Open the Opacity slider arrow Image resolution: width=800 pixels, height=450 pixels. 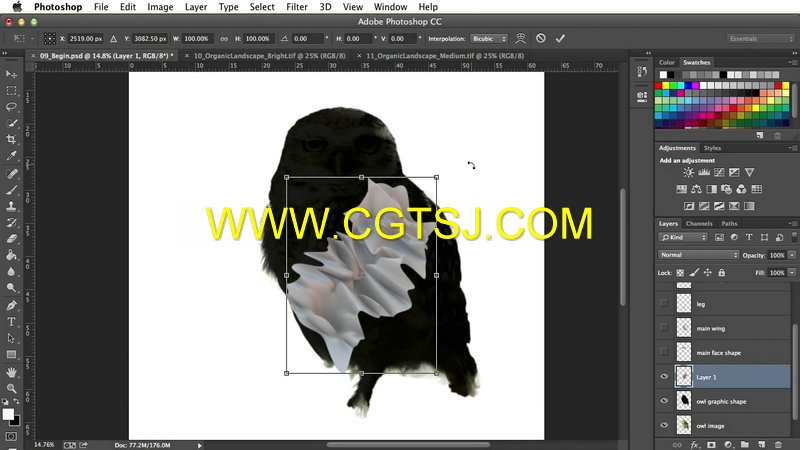pos(792,255)
